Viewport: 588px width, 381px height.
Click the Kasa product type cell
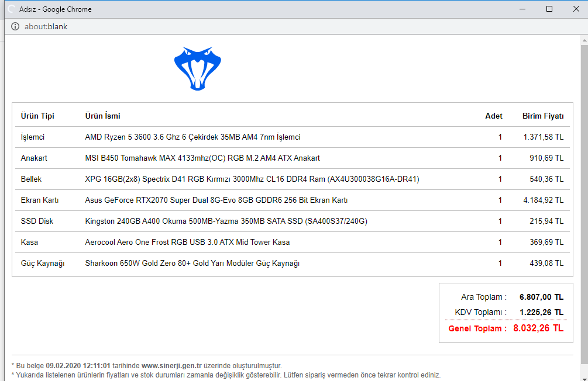click(29, 242)
